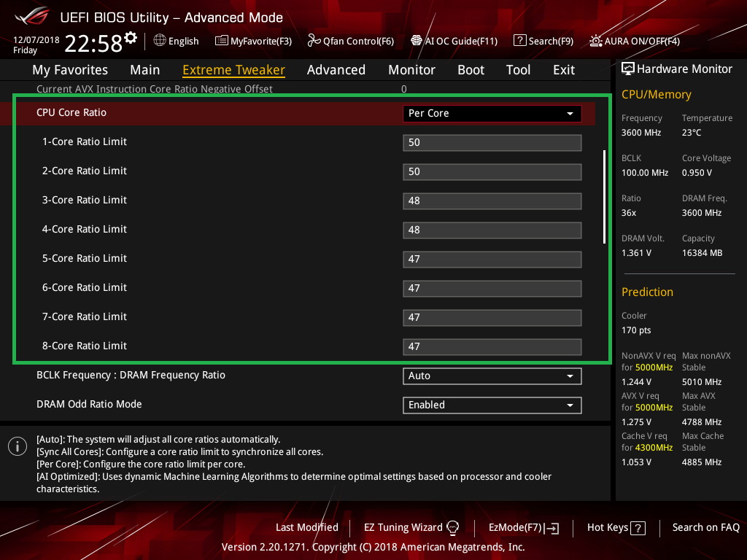
Task: Select 5-Core Ratio Limit field
Action: [x=492, y=259]
